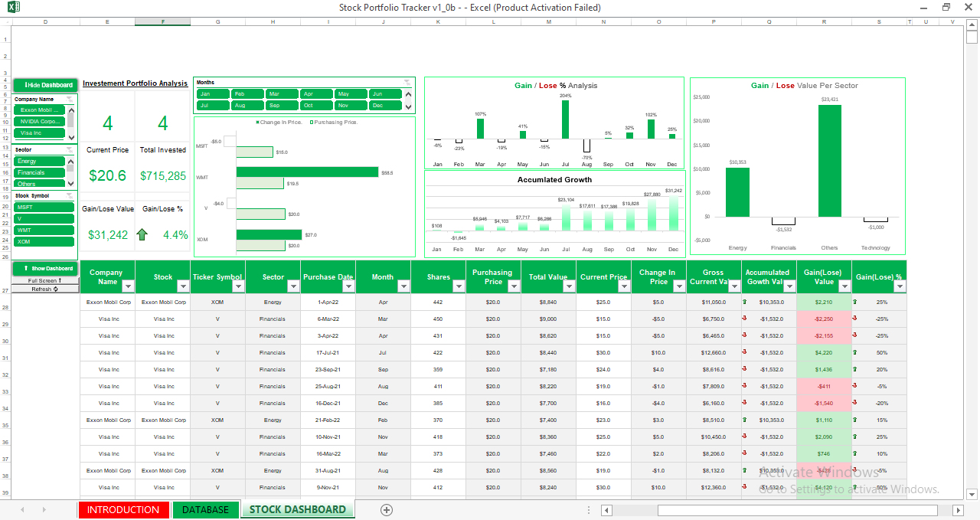Viewport: 980px width, 520px height.
Task: Click the Excel application icon in title bar
Action: click(13, 8)
